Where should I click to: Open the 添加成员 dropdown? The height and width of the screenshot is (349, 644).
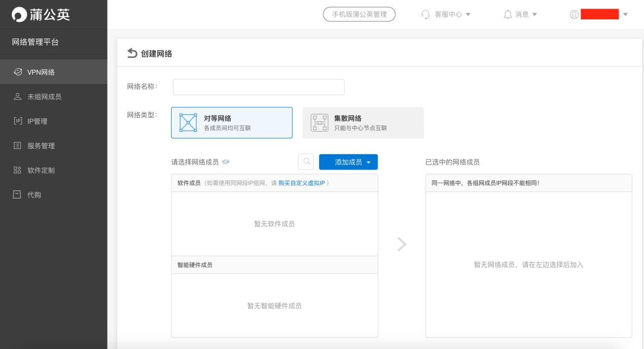[x=348, y=161]
